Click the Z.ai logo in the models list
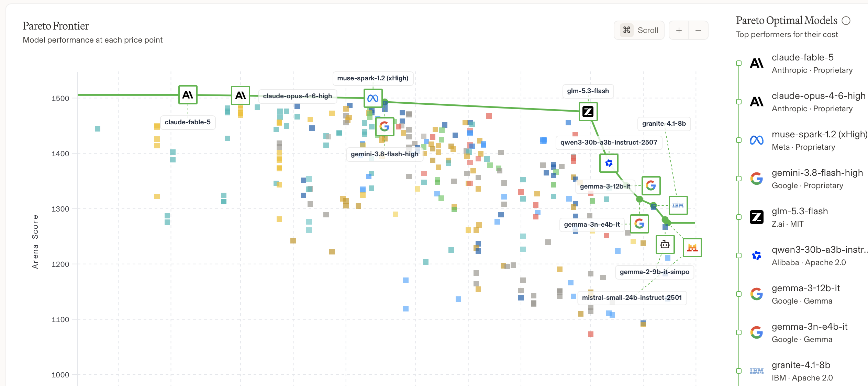This screenshot has width=868, height=386. (757, 217)
